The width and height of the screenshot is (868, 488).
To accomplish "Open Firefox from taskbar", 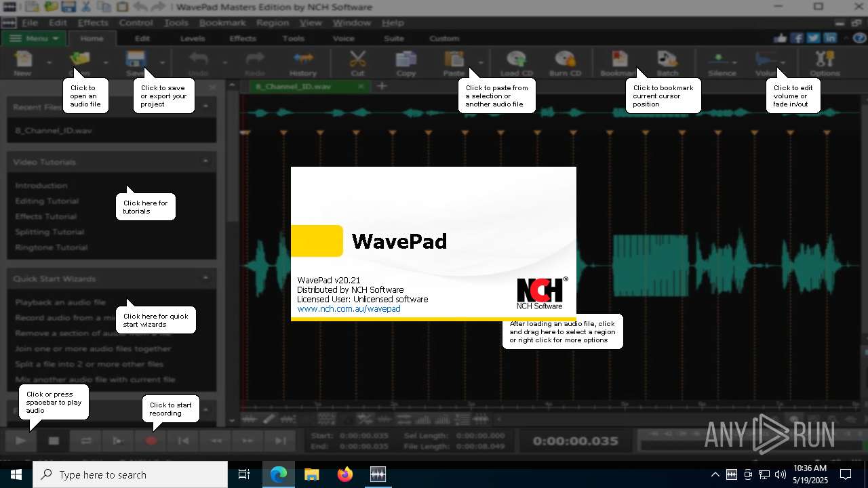I will (345, 474).
